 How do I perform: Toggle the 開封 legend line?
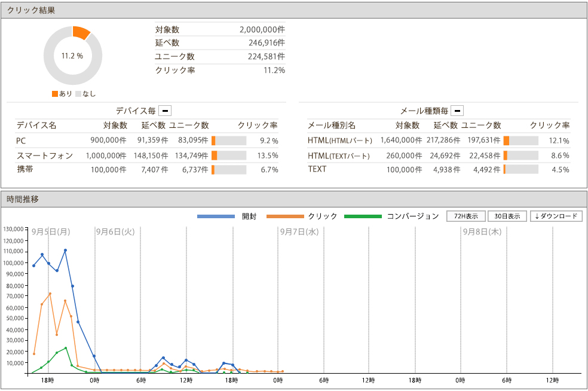[x=216, y=216]
